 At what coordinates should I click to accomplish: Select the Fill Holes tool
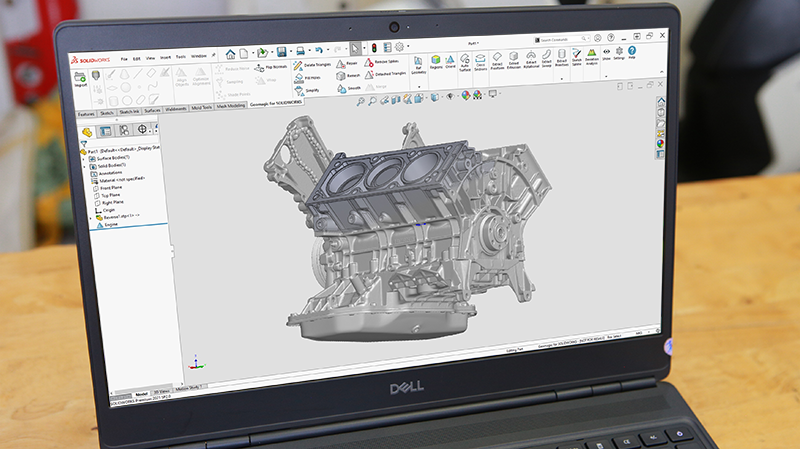coord(308,78)
